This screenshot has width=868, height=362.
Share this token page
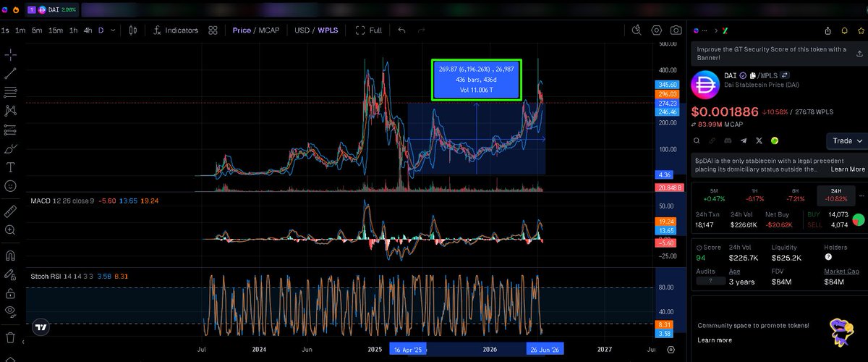pyautogui.click(x=828, y=30)
